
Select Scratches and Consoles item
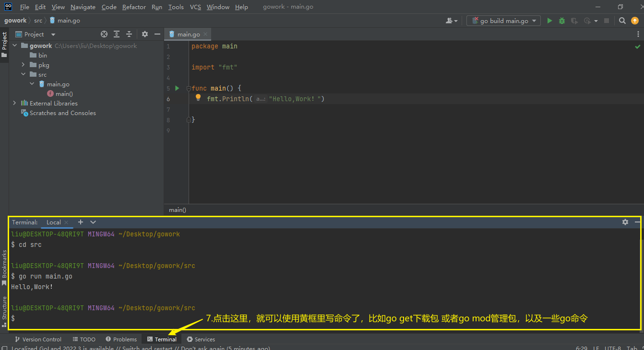58,113
